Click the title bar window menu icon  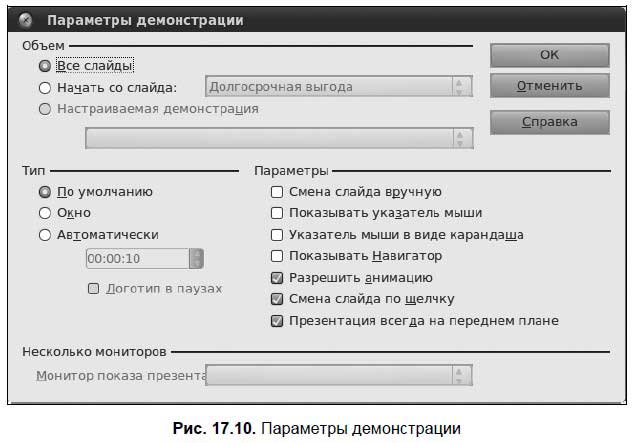(x=26, y=20)
